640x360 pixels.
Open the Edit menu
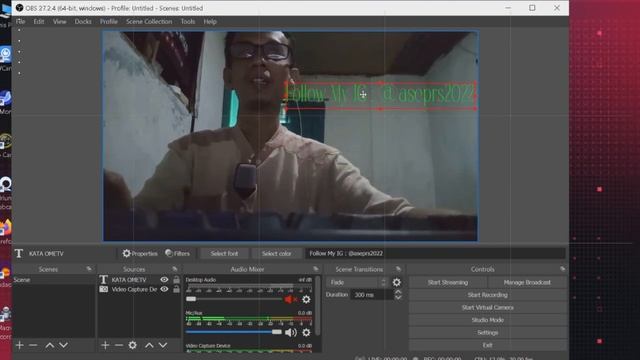pos(39,21)
